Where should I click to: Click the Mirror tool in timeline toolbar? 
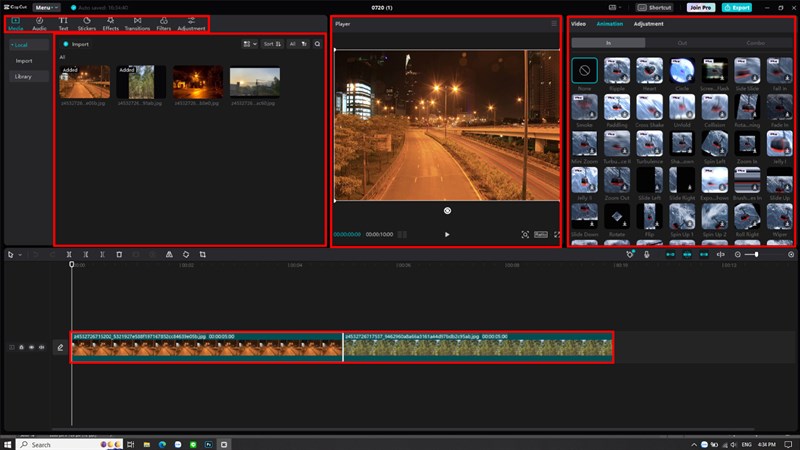[x=169, y=255]
